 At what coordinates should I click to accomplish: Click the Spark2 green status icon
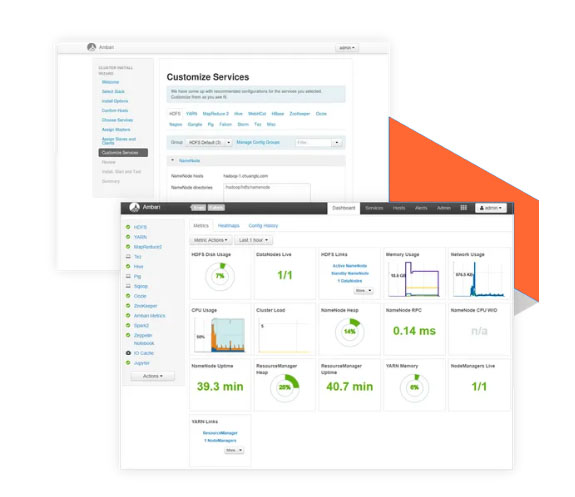(x=128, y=325)
